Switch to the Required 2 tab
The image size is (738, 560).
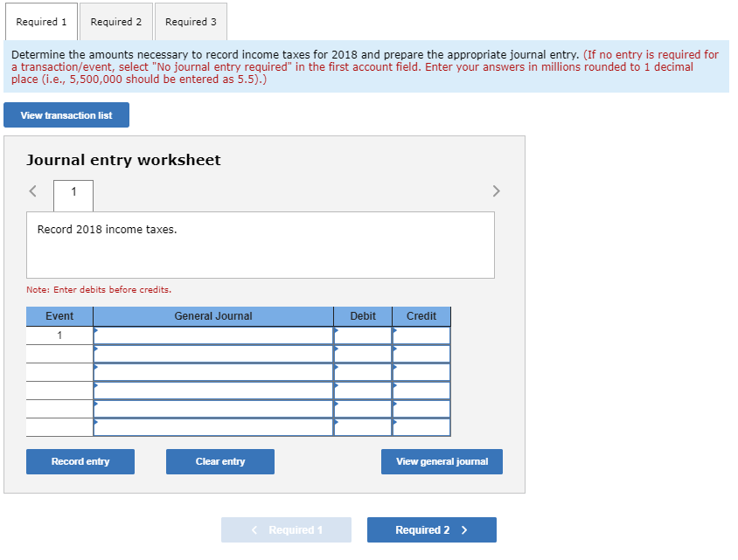click(116, 23)
